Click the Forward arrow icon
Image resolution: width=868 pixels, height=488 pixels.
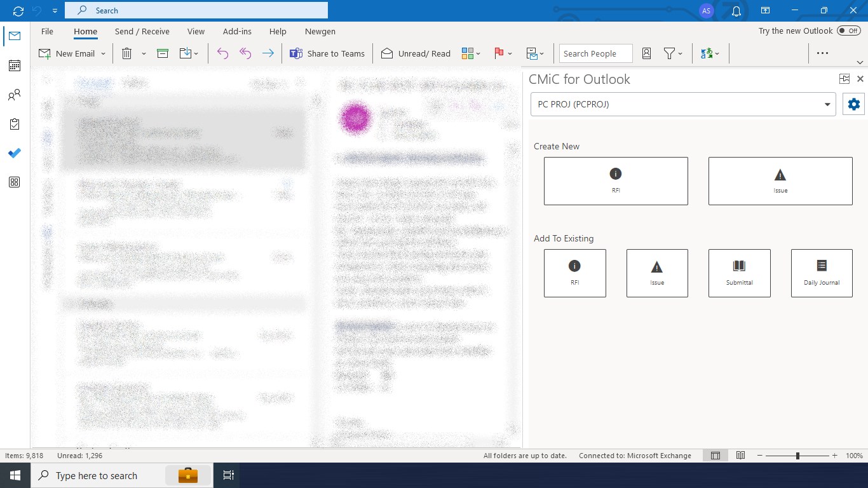268,53
